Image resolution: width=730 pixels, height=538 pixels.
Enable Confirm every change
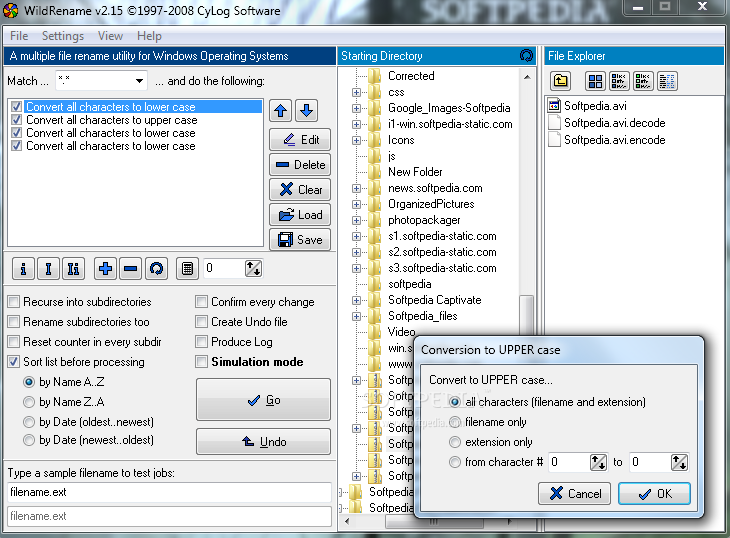[x=202, y=302]
